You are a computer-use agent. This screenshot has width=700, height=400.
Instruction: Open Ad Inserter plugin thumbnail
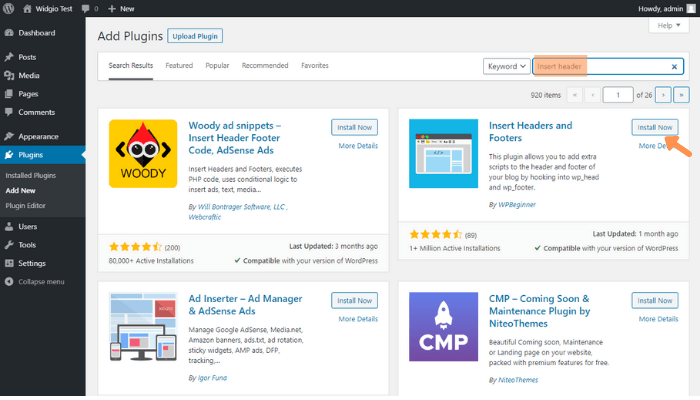click(143, 327)
